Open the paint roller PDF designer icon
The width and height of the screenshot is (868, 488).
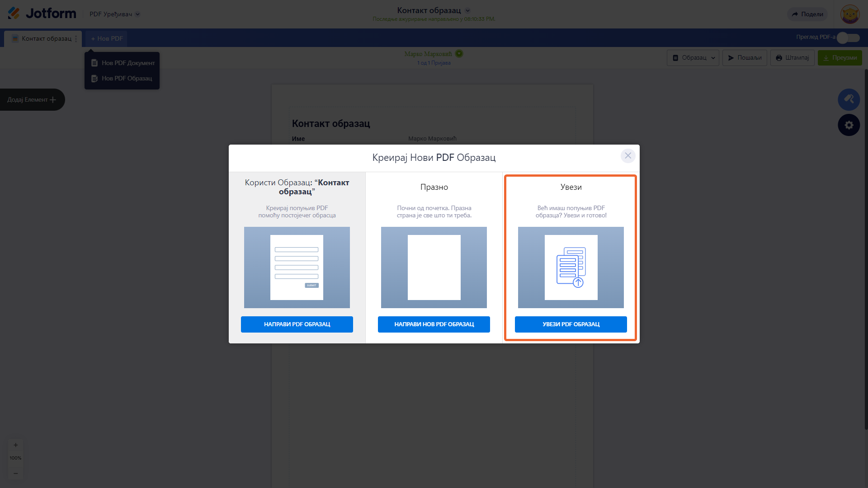(x=849, y=99)
